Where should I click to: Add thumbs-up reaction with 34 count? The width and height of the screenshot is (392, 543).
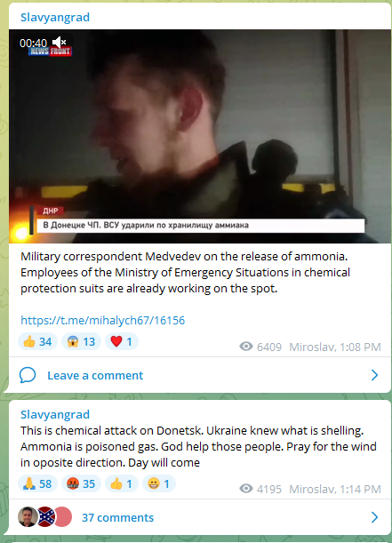[x=37, y=341]
